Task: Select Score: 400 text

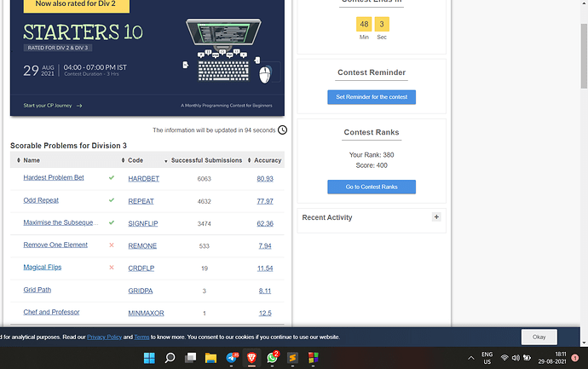Action: coord(372,165)
